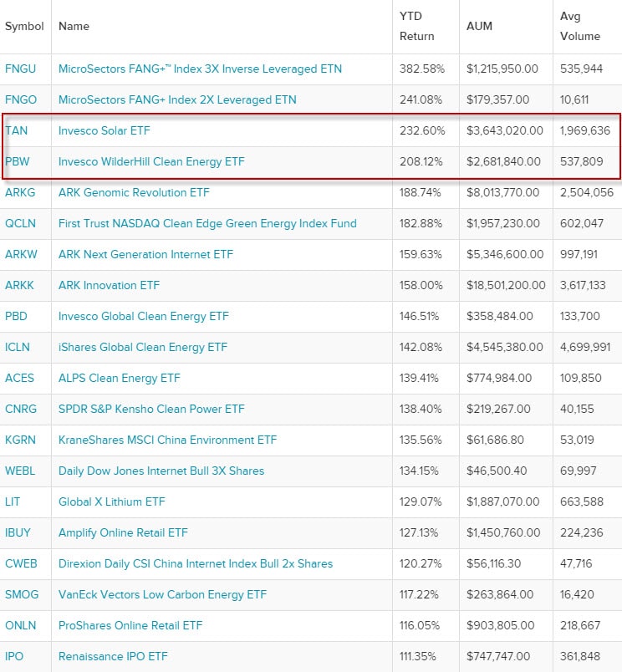Viewport: 622px width, 672px height.
Task: Open Direxion Daily CSI China Internet Bull 2x Shares
Action: click(x=196, y=563)
